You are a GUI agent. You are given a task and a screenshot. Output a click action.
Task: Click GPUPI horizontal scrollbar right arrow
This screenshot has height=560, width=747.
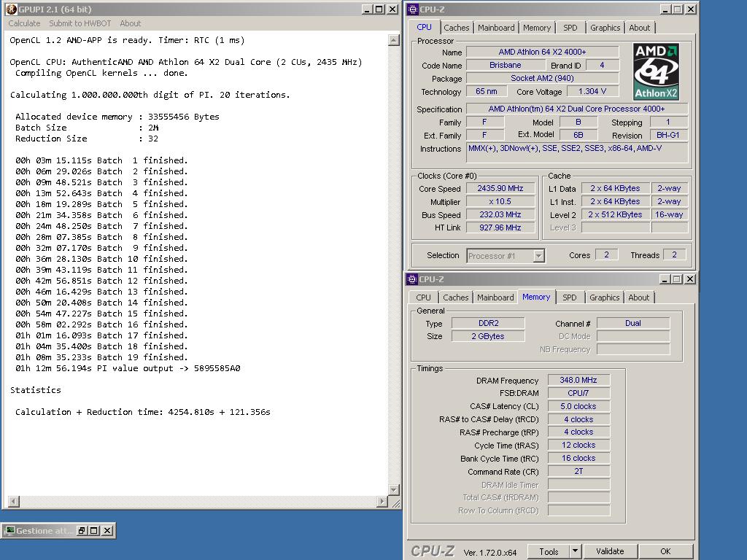382,501
